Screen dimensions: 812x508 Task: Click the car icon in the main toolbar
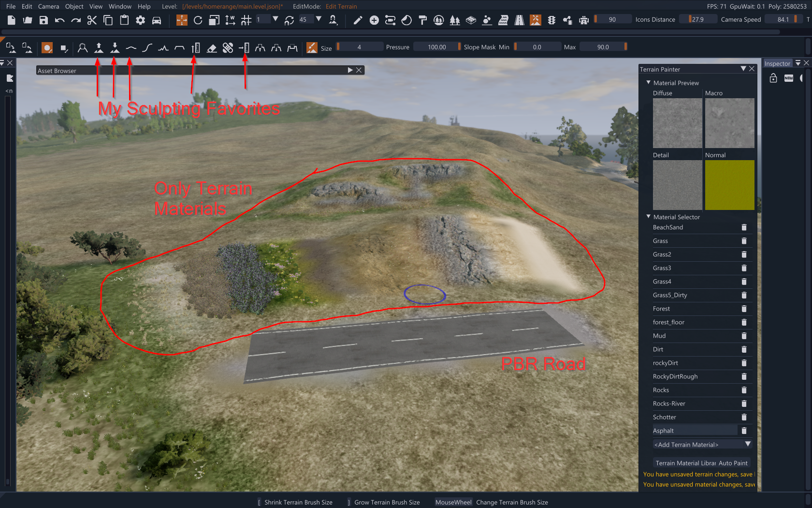[x=157, y=20]
